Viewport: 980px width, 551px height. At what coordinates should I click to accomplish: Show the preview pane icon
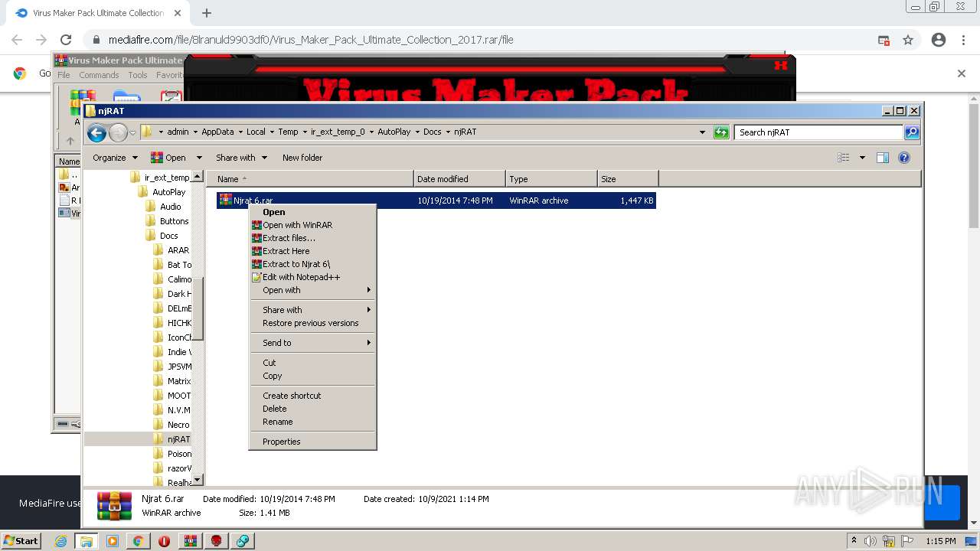pyautogui.click(x=883, y=158)
